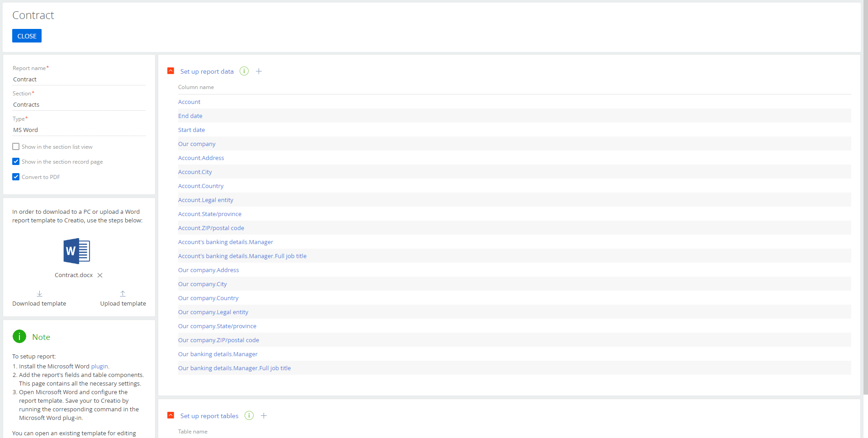868x438 pixels.
Task: Open the Start date column
Action: [x=192, y=130]
